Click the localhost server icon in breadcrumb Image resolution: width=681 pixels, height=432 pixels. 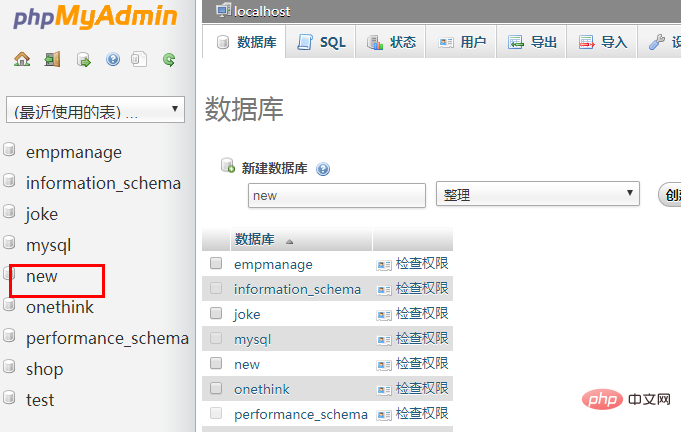pyautogui.click(x=223, y=10)
